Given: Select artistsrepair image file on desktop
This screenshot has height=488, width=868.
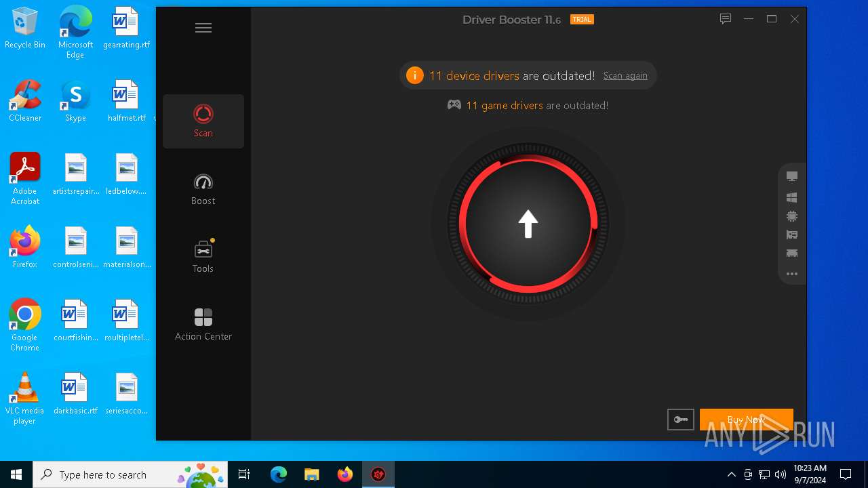Looking at the screenshot, I should (75, 175).
